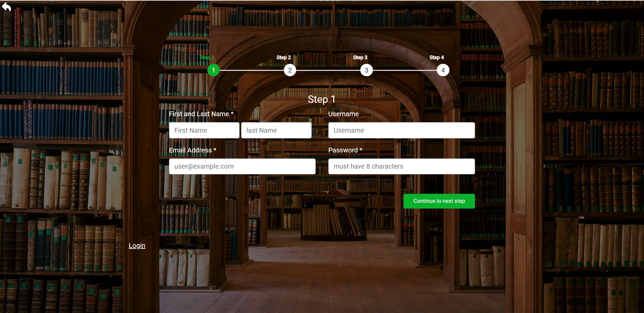Click the 'Step 1' heading text

(321, 99)
